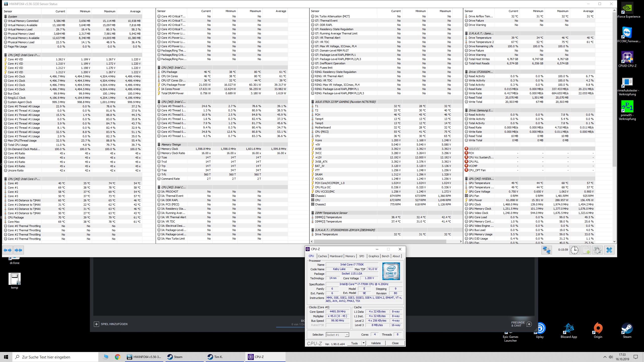Click the Validate button in CPU-Z
The image size is (644, 362).
[376, 343]
